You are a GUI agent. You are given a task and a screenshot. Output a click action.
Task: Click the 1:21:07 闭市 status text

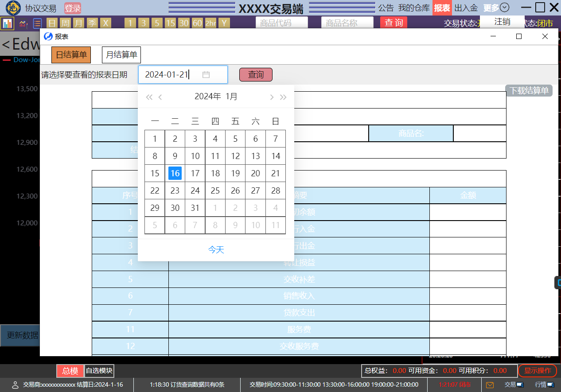(455, 384)
